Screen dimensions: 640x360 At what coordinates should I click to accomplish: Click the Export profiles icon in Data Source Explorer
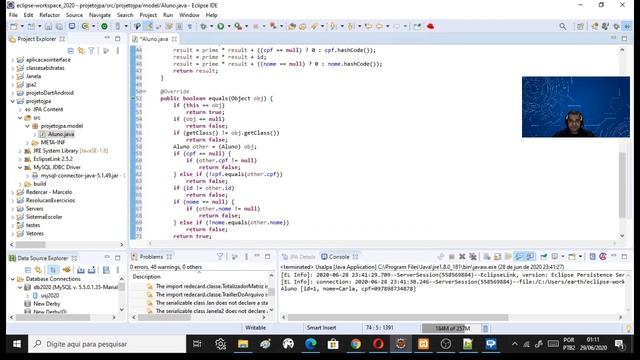tap(91, 270)
